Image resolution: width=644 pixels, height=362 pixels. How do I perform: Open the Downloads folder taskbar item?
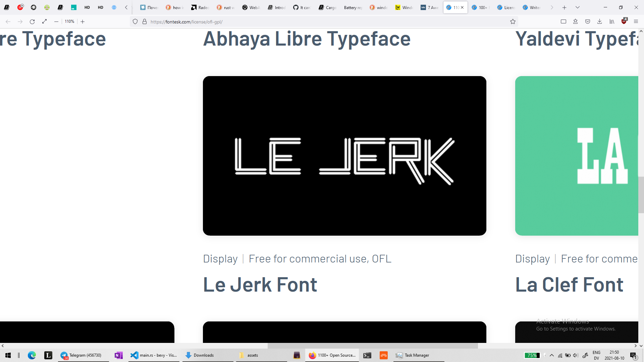pos(208,355)
